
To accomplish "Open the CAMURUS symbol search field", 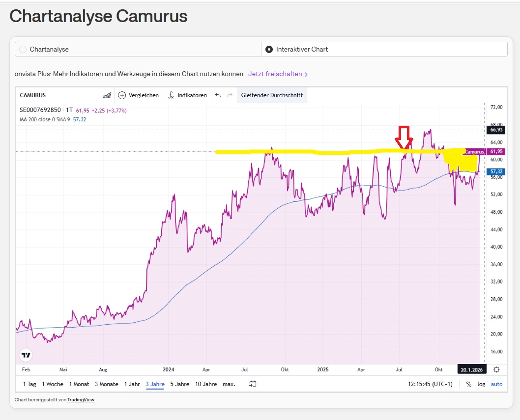I will pos(33,95).
